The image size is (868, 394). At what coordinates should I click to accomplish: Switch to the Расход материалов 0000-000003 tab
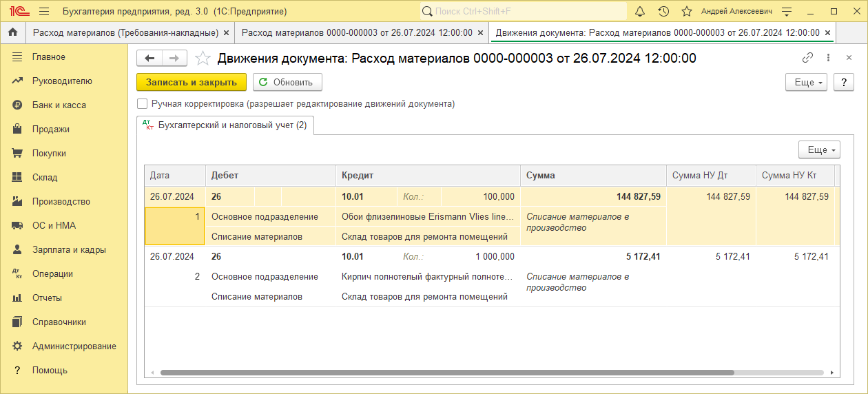tap(357, 32)
